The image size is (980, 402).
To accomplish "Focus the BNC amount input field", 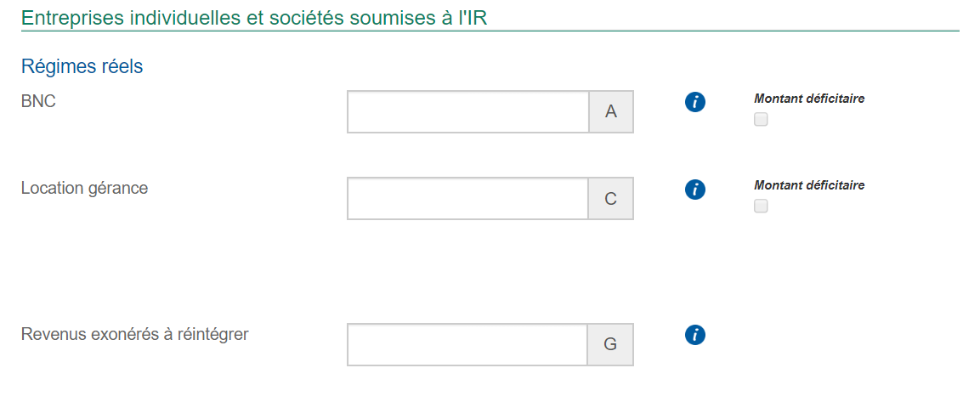I will point(467,112).
